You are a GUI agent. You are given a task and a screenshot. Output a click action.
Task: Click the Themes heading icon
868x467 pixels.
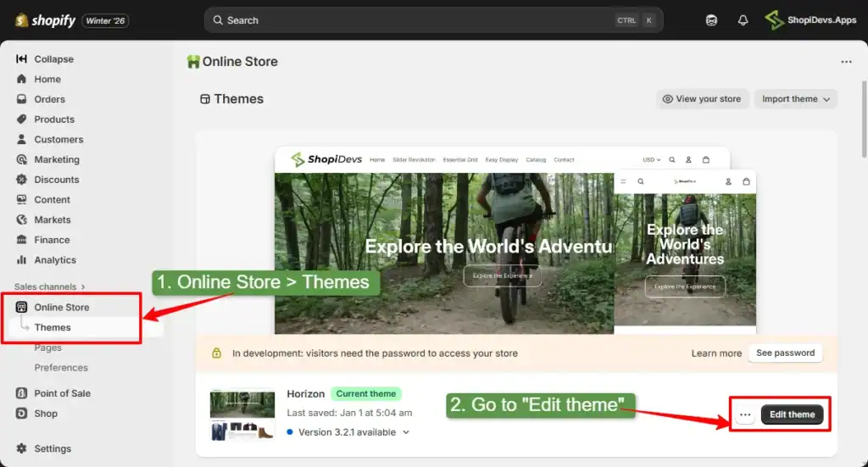(x=205, y=100)
